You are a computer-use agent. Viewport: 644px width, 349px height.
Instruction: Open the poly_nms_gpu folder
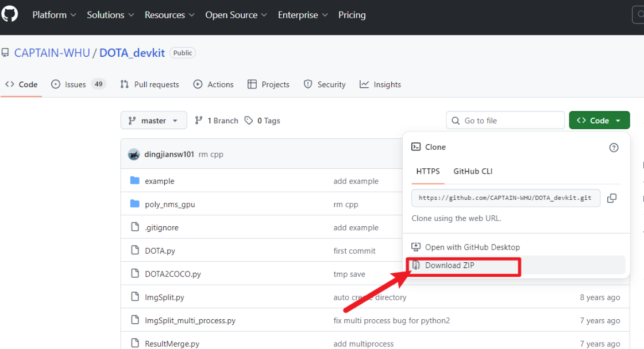click(170, 204)
